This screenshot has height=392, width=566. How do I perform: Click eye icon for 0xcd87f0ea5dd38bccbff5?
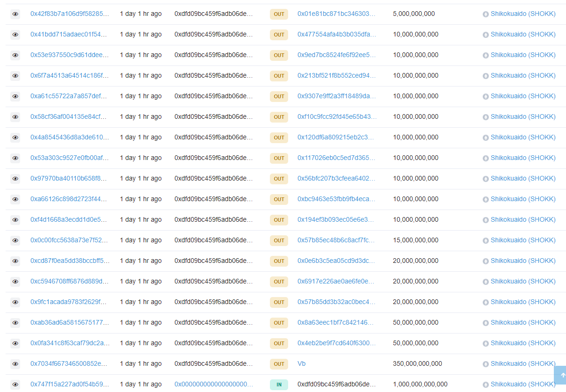[x=15, y=261]
